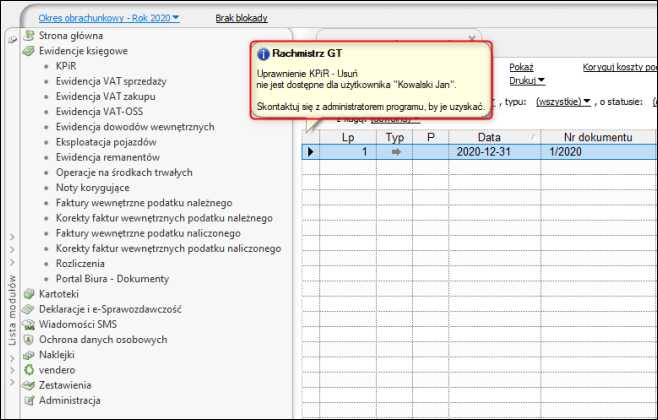Viewport: 658px width, 420px height.
Task: Open Korekty faktur wewnętrznych podatku naliczonego
Action: pos(169,248)
